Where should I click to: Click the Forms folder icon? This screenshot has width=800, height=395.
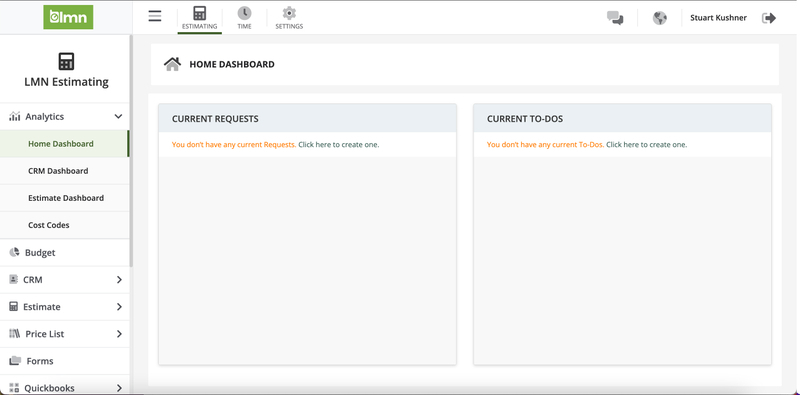pos(15,361)
